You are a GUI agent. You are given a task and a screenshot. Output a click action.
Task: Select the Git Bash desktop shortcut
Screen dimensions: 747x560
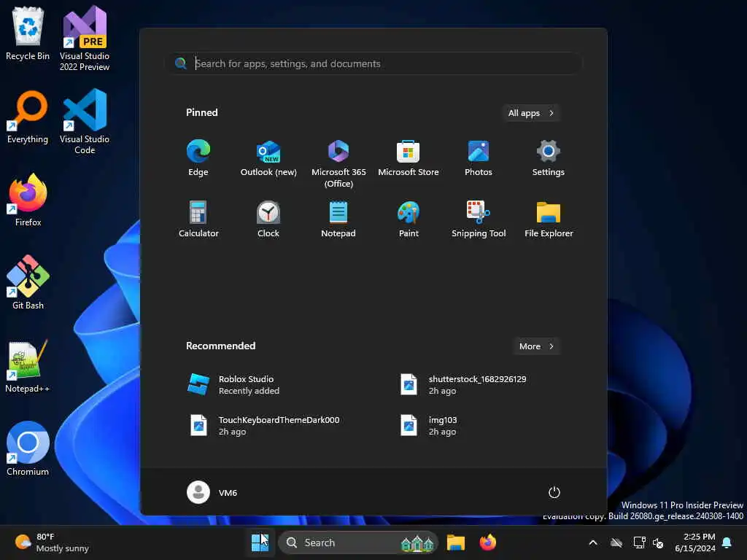pyautogui.click(x=28, y=283)
